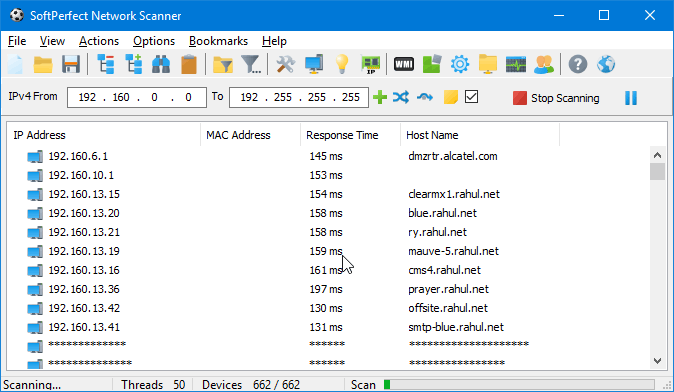Click the IPv4 From address field
Image resolution: width=674 pixels, height=392 pixels.
click(x=137, y=98)
